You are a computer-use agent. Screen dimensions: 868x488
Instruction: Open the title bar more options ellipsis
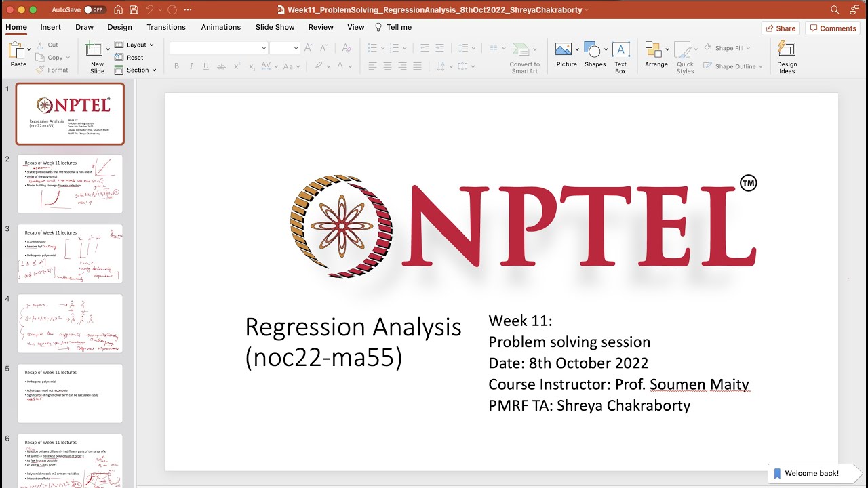pyautogui.click(x=188, y=9)
